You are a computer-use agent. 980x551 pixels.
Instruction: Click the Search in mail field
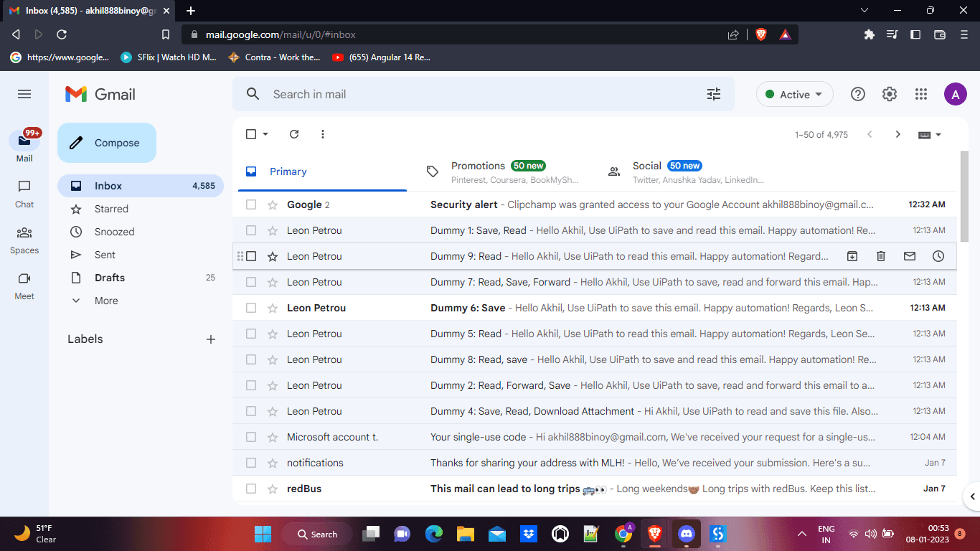tap(484, 94)
